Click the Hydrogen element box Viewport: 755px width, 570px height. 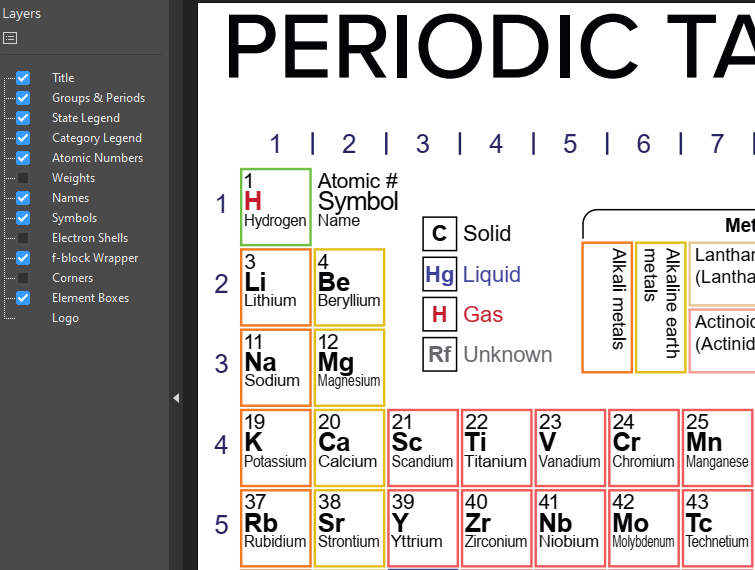[276, 207]
